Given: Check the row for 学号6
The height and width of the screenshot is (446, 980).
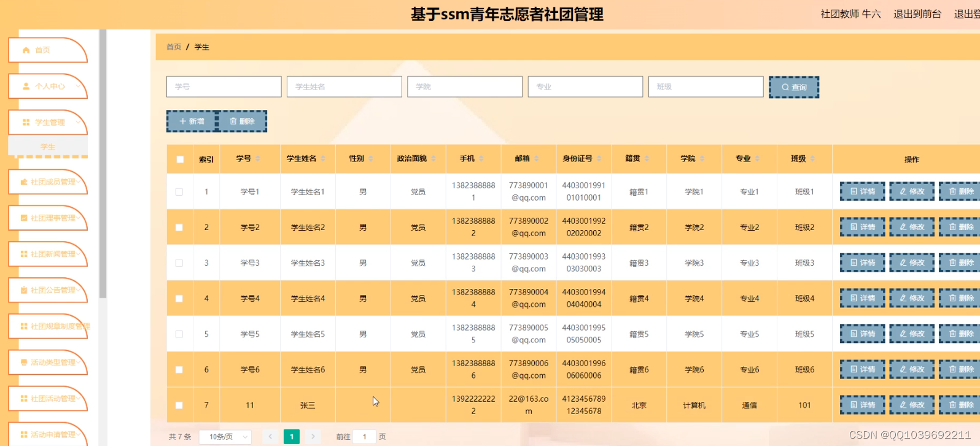Looking at the screenshot, I should click(x=179, y=370).
